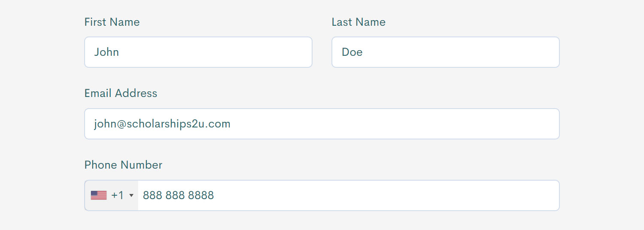Focus the First Name input field
This screenshot has width=644, height=230.
click(x=198, y=52)
